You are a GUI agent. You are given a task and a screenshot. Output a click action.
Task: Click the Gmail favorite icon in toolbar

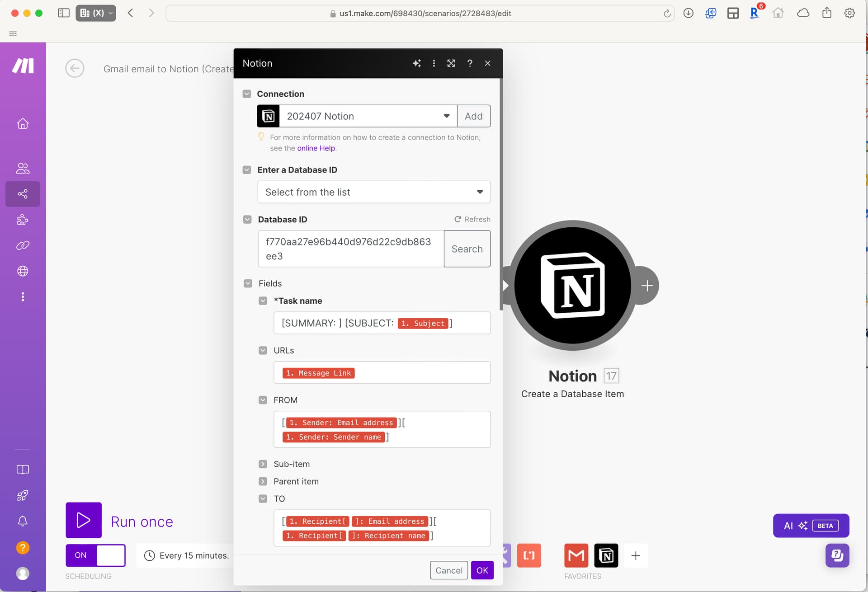click(x=576, y=555)
